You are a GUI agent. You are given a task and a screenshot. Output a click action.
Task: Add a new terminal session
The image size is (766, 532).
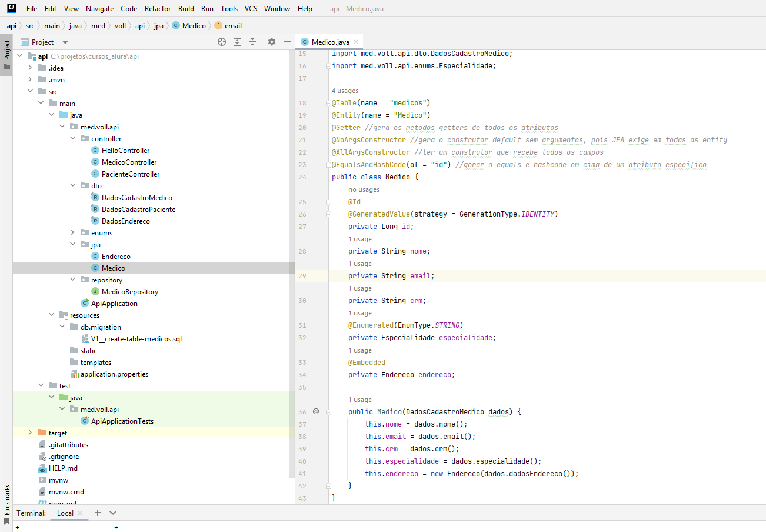(x=98, y=513)
